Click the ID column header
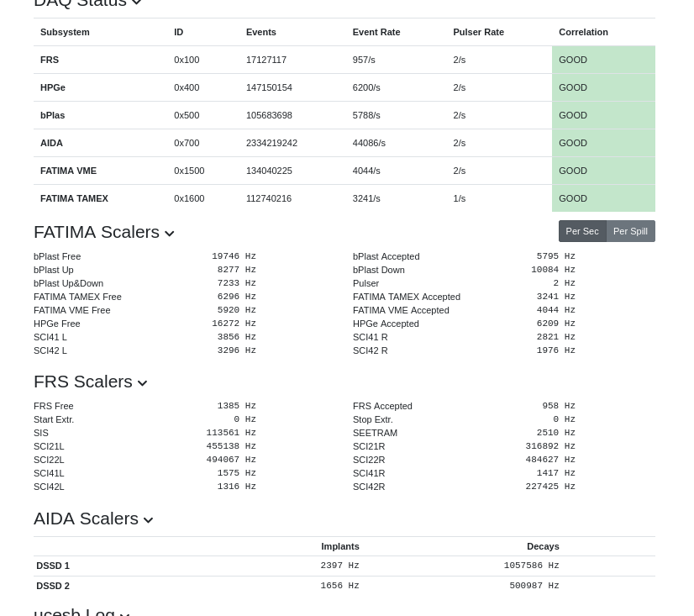Image resolution: width=694 pixels, height=616 pixels. click(x=178, y=32)
